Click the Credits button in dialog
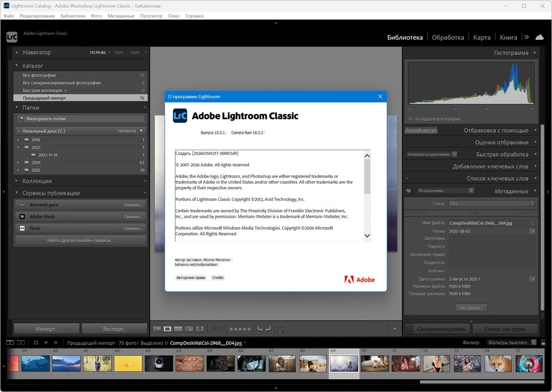The image size is (552, 392). point(218,278)
